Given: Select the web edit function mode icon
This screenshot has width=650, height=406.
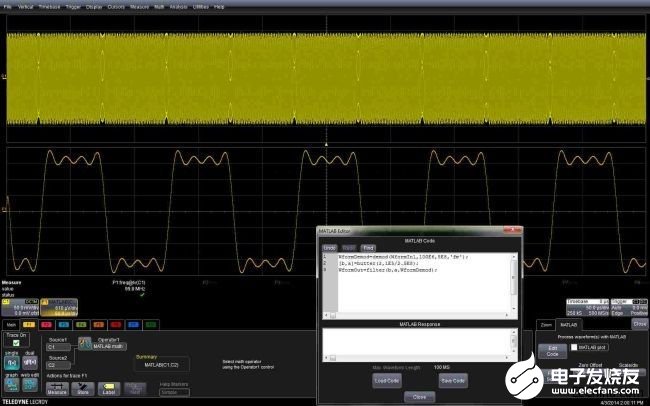Looking at the screenshot, I should coord(30,384).
